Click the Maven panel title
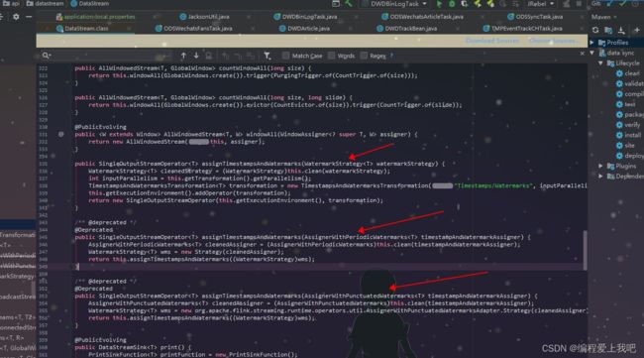The width and height of the screenshot is (644, 358). pos(600,17)
